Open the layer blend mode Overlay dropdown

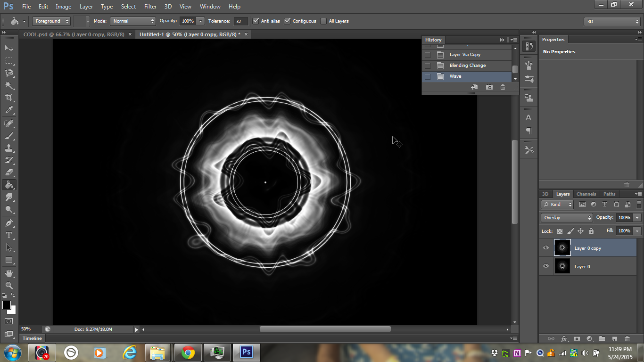pyautogui.click(x=567, y=217)
